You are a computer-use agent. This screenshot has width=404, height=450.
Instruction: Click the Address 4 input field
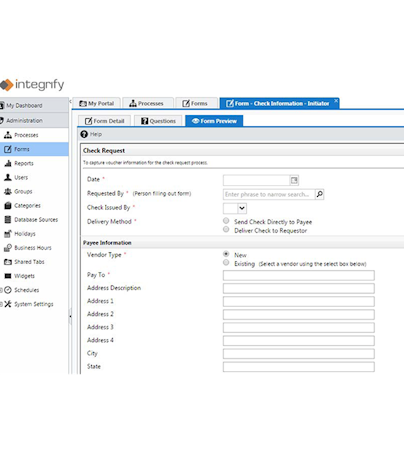pyautogui.click(x=299, y=341)
